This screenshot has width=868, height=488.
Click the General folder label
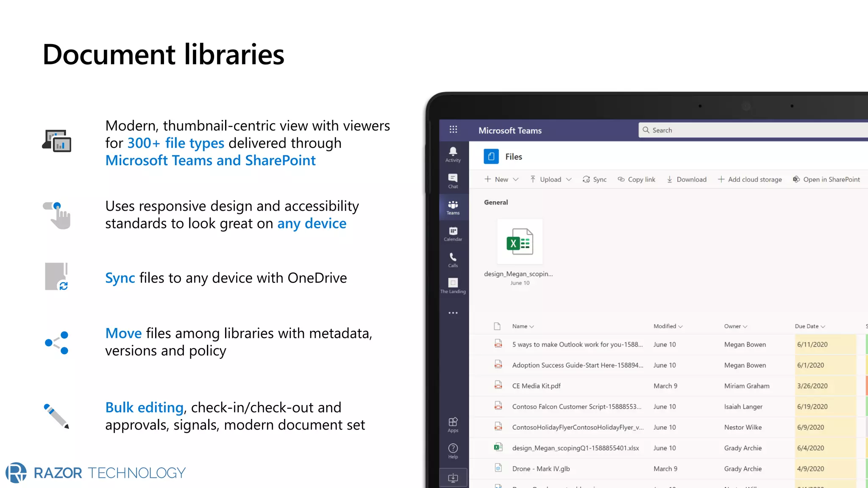coord(496,202)
